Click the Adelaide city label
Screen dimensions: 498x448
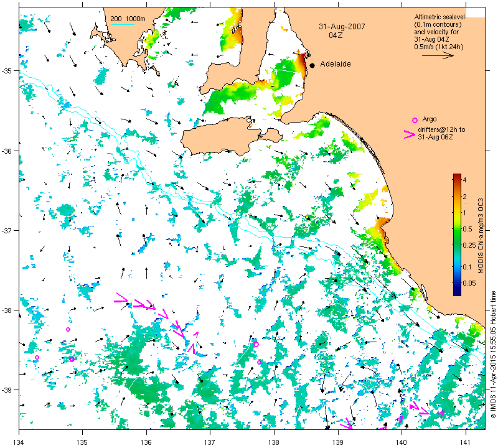[x=336, y=64]
